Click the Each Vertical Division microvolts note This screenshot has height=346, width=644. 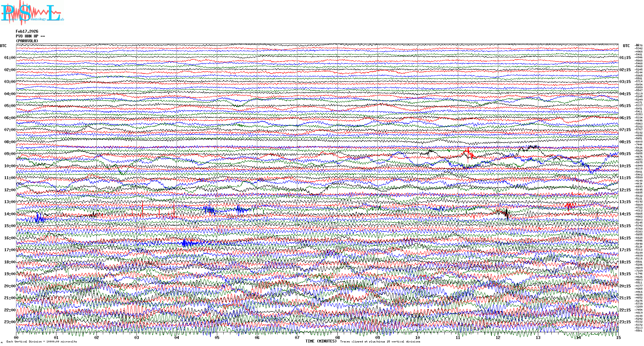click(42, 342)
